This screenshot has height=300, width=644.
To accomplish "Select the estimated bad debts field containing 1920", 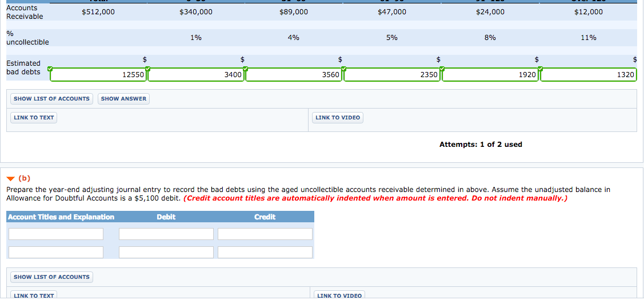I will 490,75.
